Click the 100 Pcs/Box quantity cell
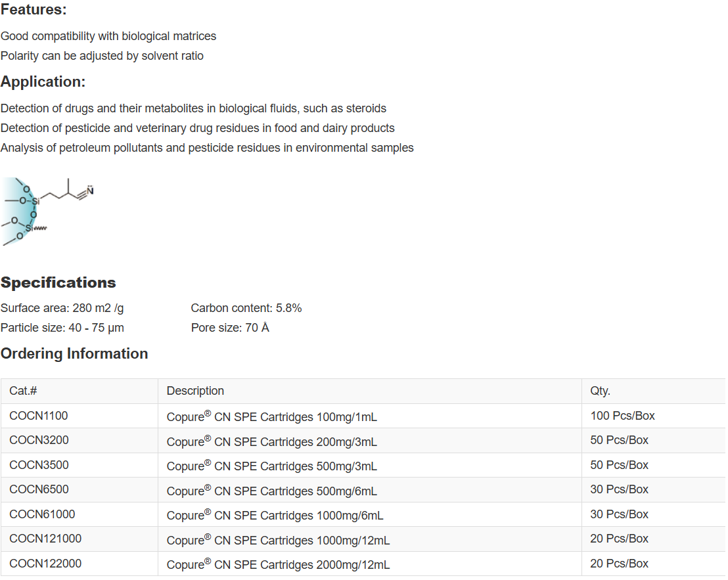This screenshot has width=728, height=580. coord(622,416)
